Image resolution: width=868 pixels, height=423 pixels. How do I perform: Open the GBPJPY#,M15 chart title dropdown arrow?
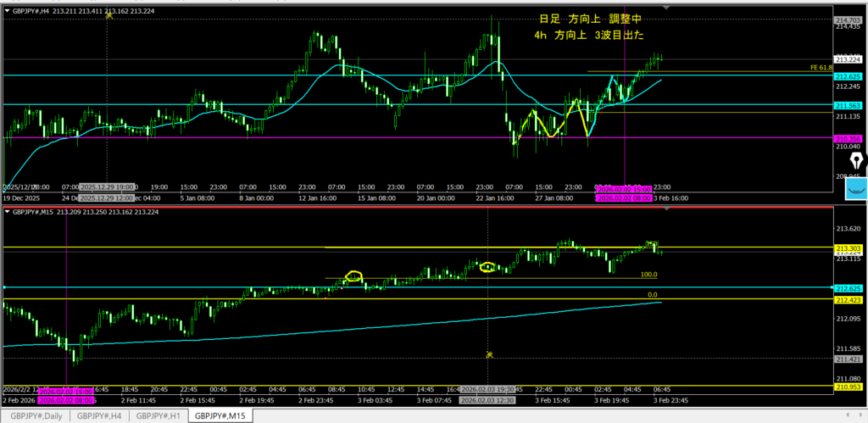tap(8, 210)
